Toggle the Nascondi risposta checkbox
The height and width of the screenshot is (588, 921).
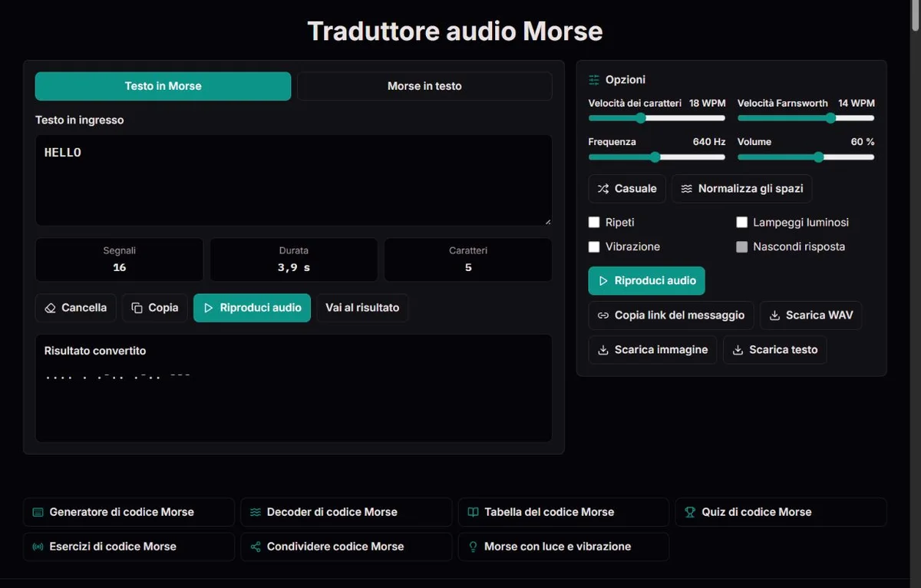click(742, 247)
